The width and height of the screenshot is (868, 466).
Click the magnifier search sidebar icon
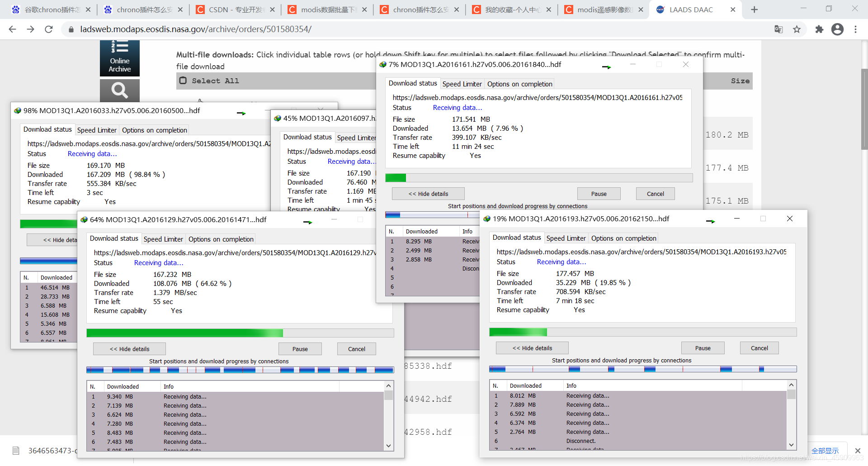click(120, 90)
